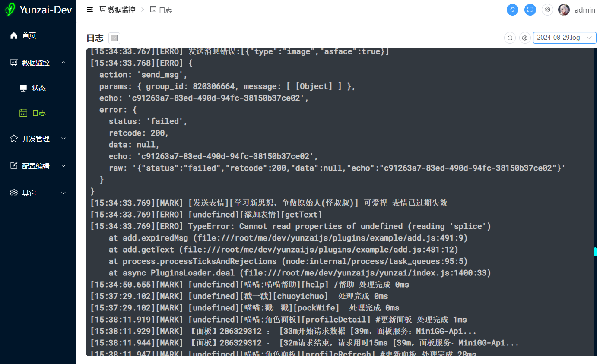Screen dimensions: 600x364
Task: Click the admin username in header
Action: (x=585, y=9)
